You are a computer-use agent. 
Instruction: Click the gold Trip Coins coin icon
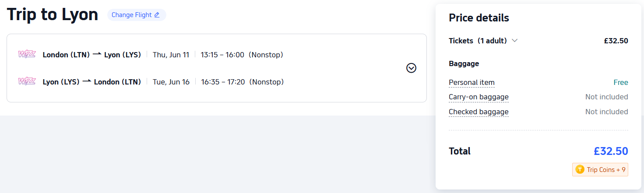[x=580, y=170]
